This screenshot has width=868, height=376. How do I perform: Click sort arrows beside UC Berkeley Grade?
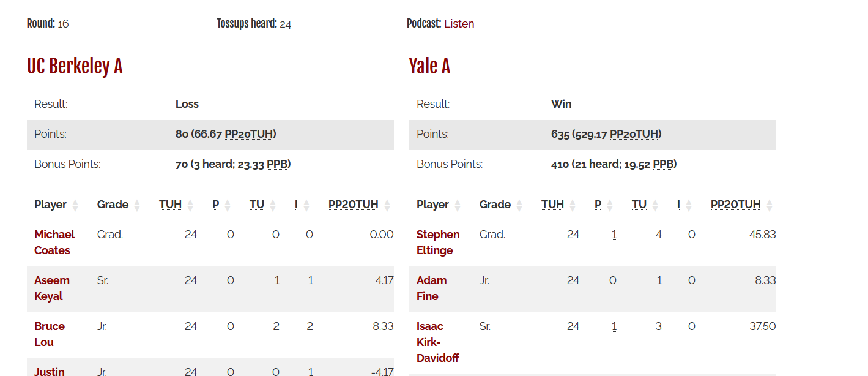pyautogui.click(x=137, y=205)
